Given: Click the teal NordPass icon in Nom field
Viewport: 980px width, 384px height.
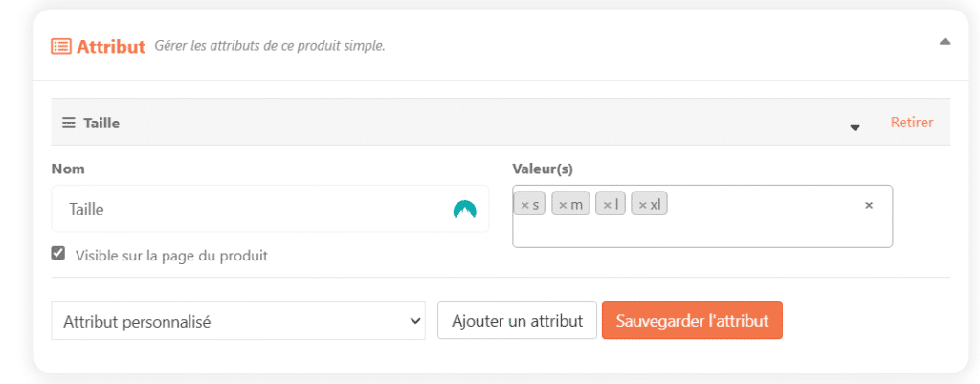Looking at the screenshot, I should coord(464,210).
